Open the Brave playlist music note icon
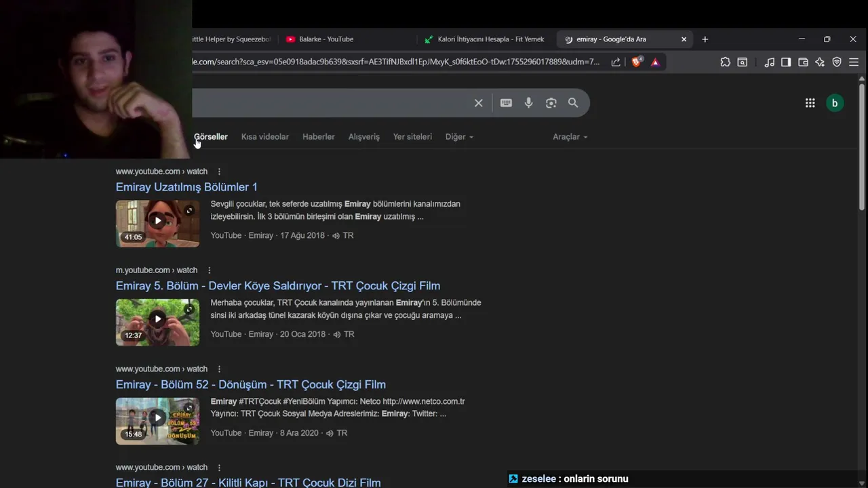The width and height of the screenshot is (868, 488). coord(769,62)
